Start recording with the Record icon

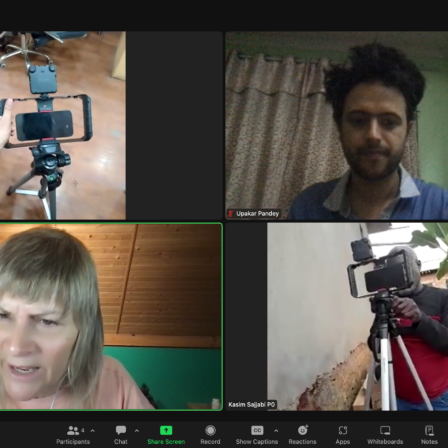point(210,430)
